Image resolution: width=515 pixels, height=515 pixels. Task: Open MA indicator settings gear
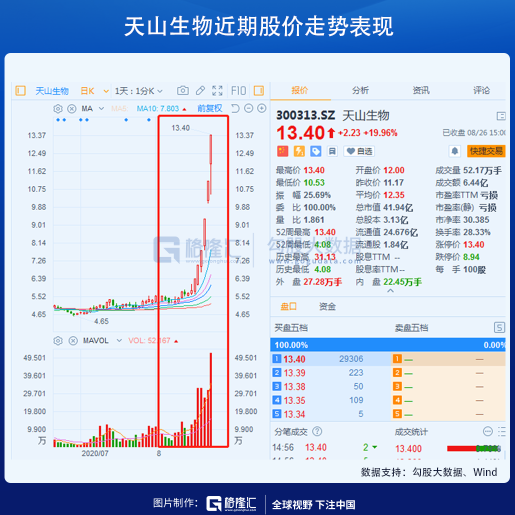point(58,109)
